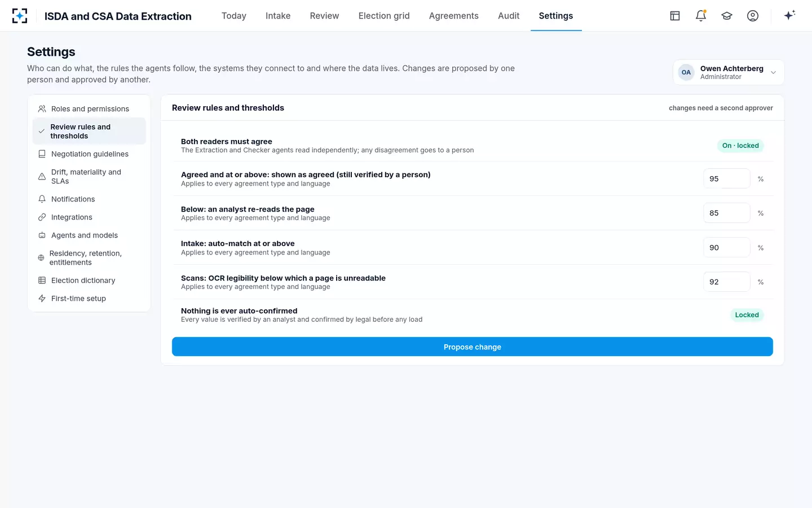The width and height of the screenshot is (812, 508).
Task: Click 'changes need a second approver' text
Action: tap(721, 108)
